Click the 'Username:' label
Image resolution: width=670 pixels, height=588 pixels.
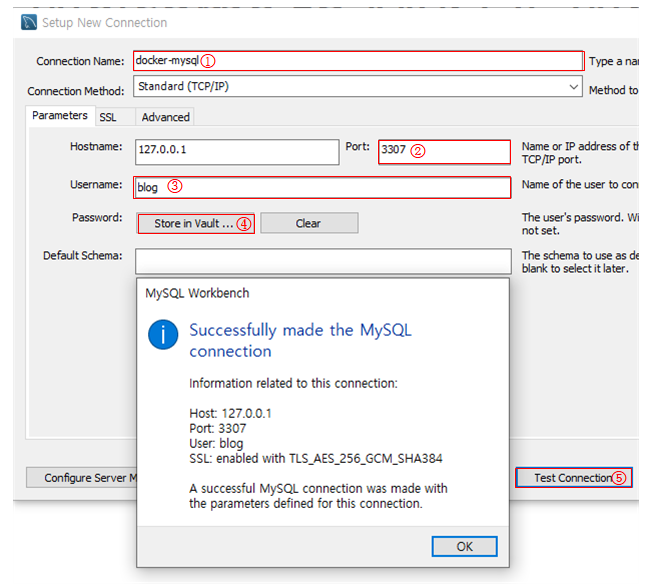96,185
